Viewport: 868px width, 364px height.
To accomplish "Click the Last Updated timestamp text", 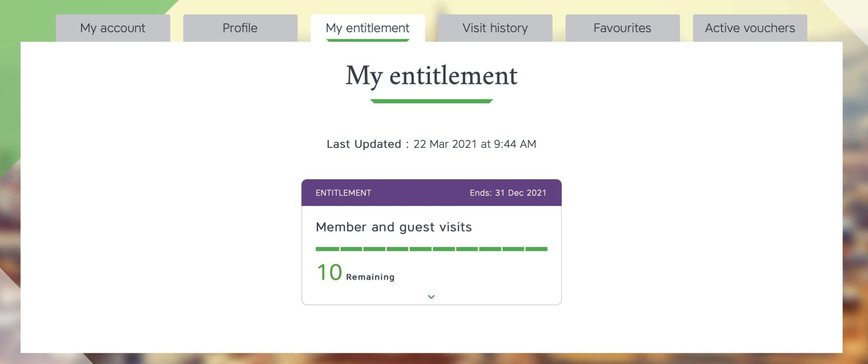I will [x=431, y=144].
